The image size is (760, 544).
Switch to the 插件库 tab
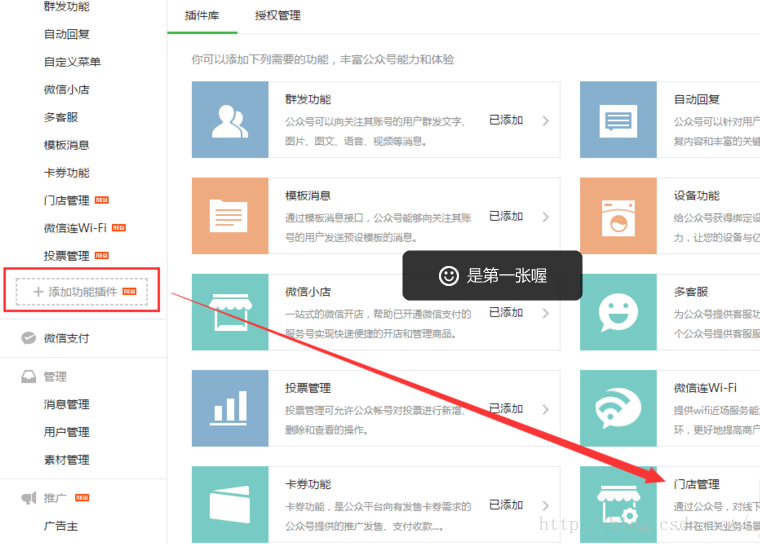[202, 16]
